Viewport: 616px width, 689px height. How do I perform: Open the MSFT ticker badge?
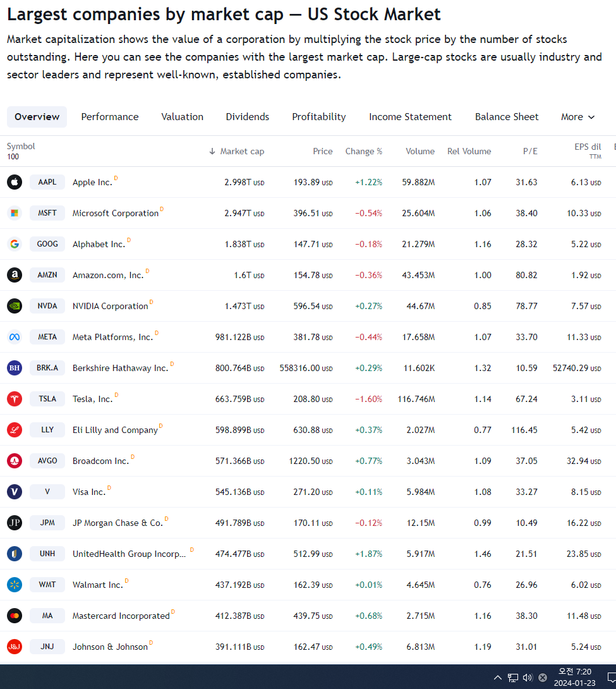click(x=47, y=213)
